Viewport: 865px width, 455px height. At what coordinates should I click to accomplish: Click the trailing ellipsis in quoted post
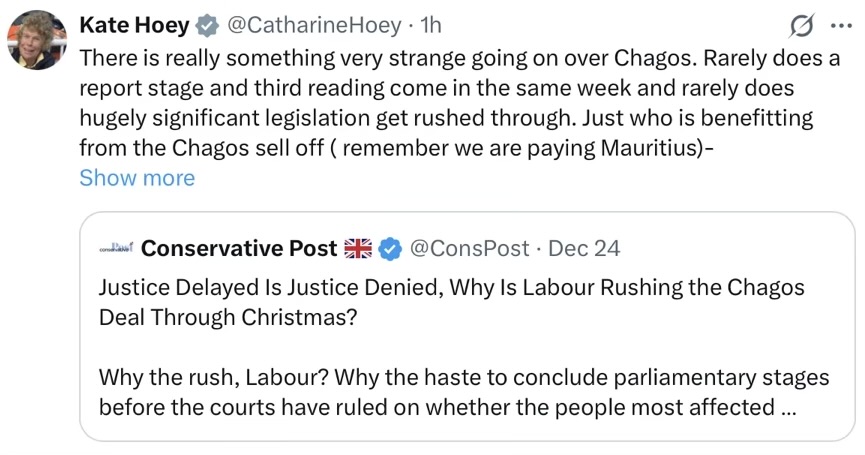(788, 407)
